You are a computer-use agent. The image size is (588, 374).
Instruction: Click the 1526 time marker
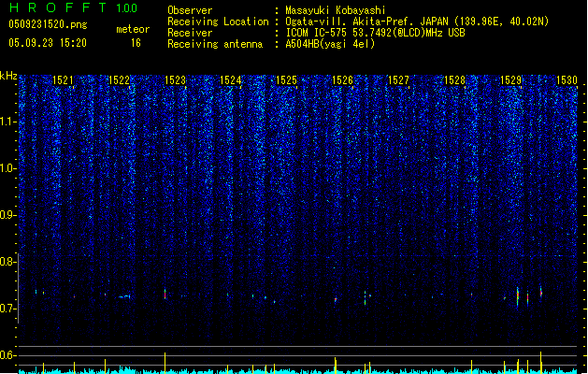343,80
